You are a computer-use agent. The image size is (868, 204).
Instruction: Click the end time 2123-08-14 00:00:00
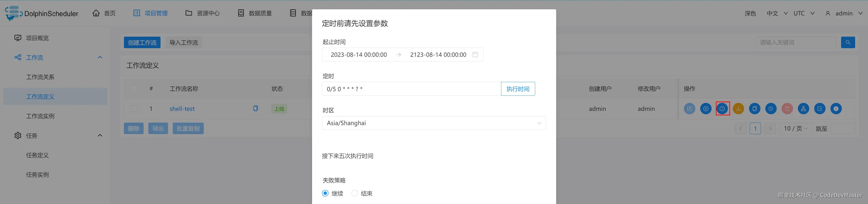coord(438,55)
